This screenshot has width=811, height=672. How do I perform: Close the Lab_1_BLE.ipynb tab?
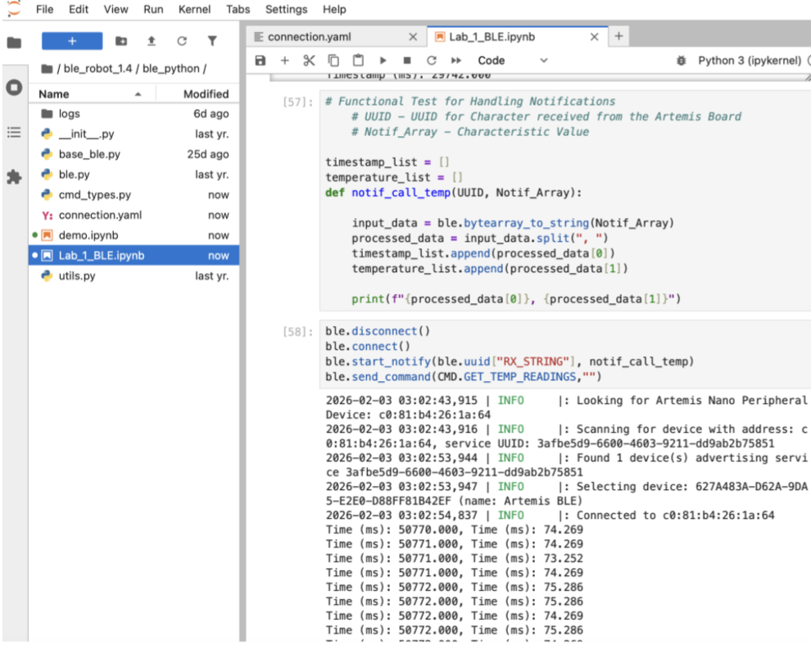click(x=594, y=37)
